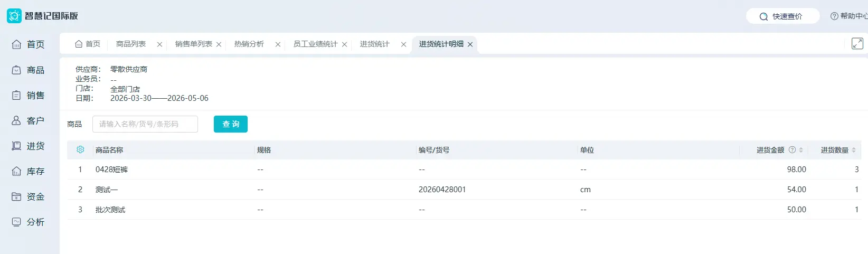Close the 热销分析 tab
This screenshot has height=254, width=868.
point(278,44)
